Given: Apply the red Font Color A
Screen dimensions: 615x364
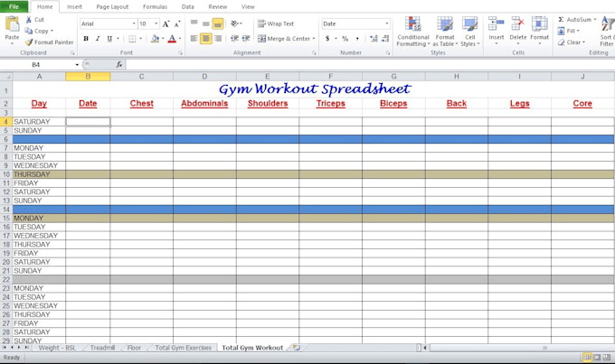Looking at the screenshot, I should coord(172,39).
